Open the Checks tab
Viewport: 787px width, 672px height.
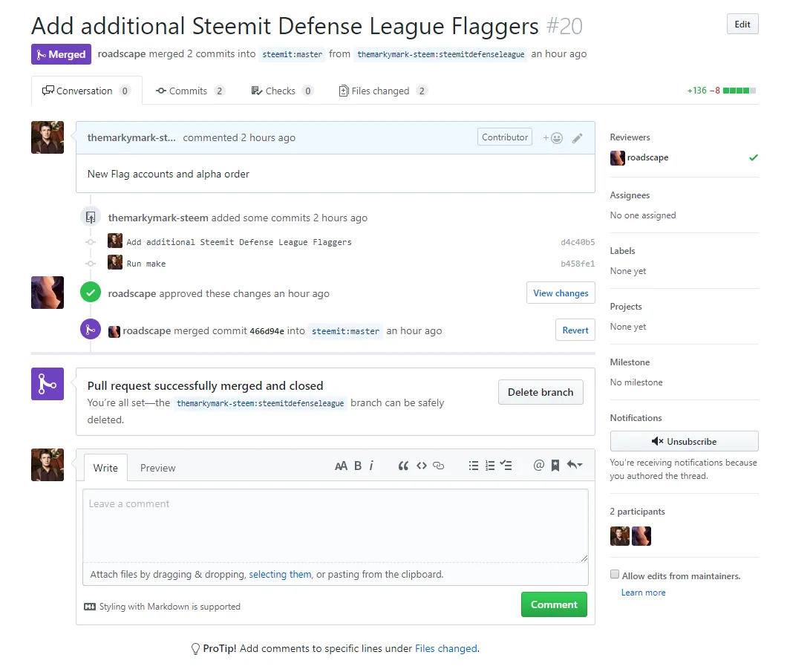point(282,91)
